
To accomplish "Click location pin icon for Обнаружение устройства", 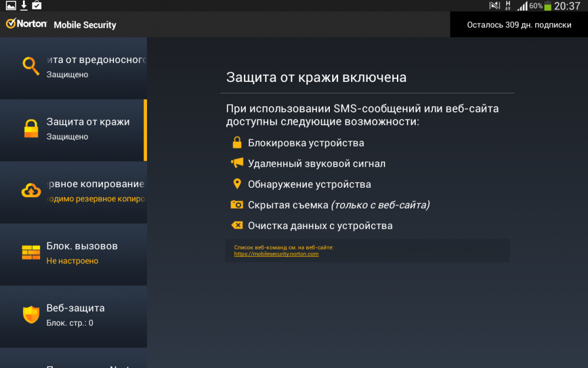I will click(x=237, y=184).
